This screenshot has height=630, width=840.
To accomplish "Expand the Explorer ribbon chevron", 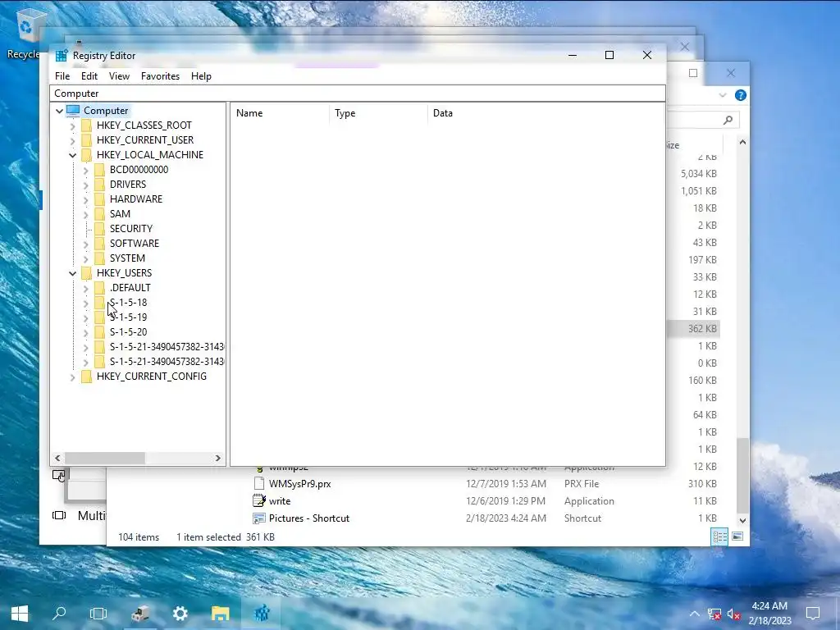I will (723, 95).
